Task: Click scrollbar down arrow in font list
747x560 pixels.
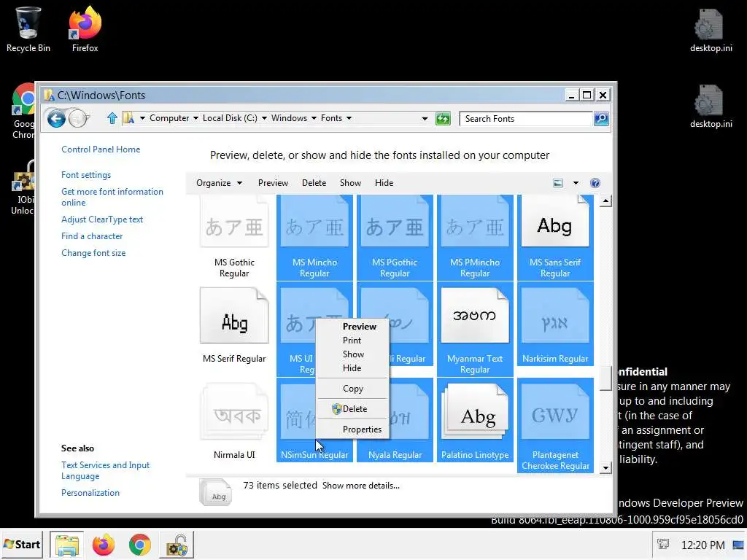Action: coord(605,467)
